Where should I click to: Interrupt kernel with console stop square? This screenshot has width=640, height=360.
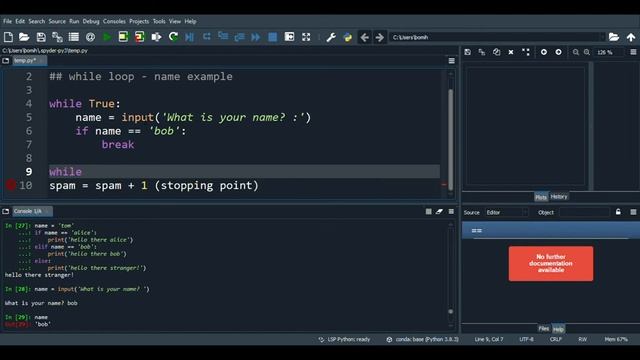coord(428,211)
